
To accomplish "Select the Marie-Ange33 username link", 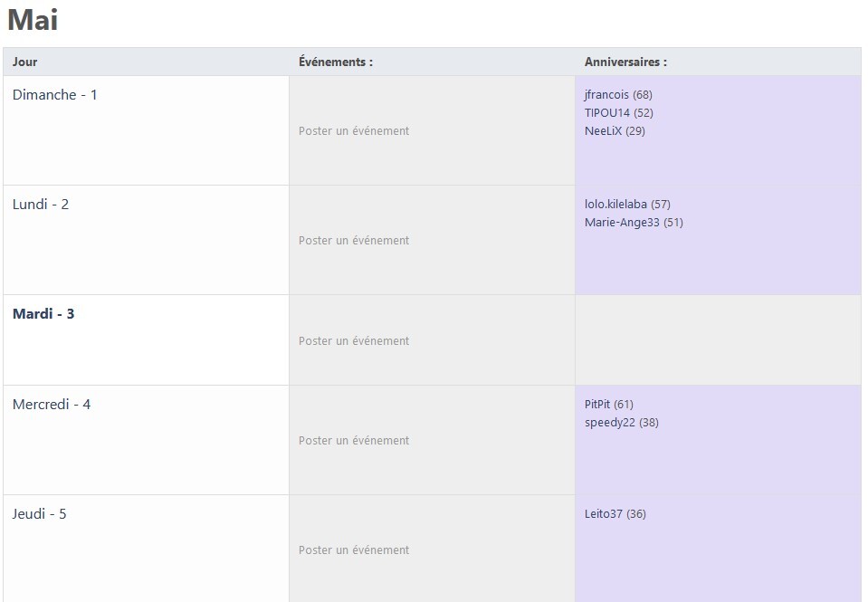I will click(622, 223).
